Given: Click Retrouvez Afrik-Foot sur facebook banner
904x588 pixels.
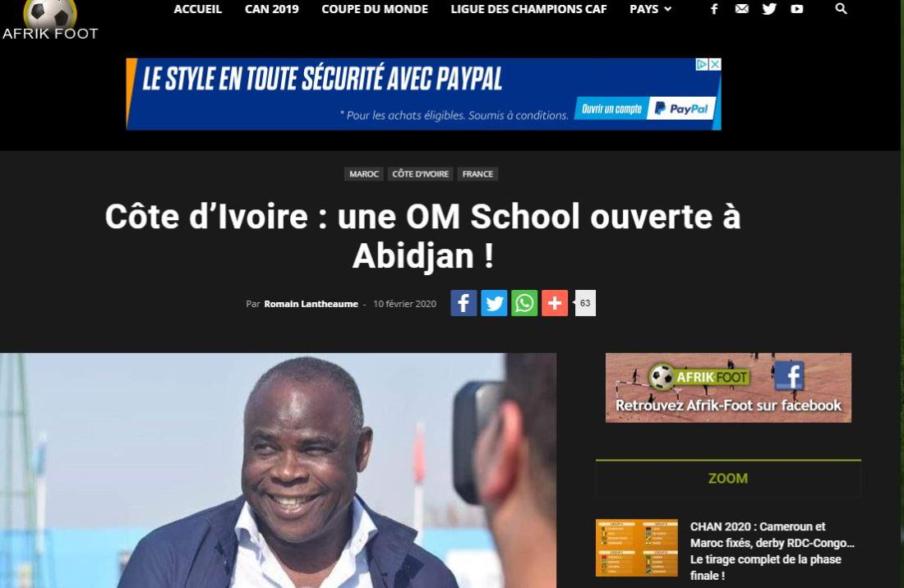Looking at the screenshot, I should (x=728, y=388).
